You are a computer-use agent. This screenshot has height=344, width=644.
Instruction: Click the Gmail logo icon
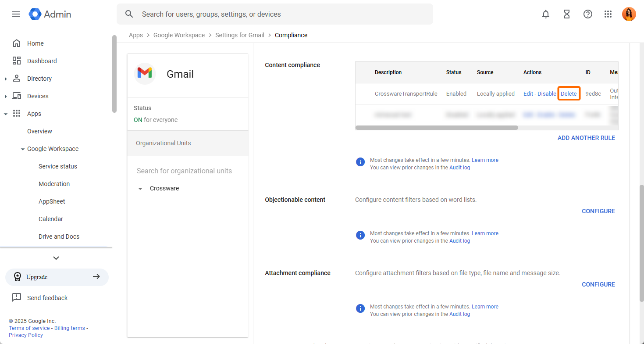(x=145, y=74)
